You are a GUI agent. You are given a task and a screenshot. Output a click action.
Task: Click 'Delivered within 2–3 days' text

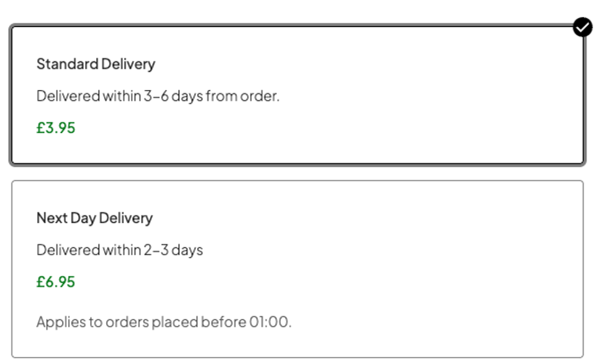(x=120, y=250)
